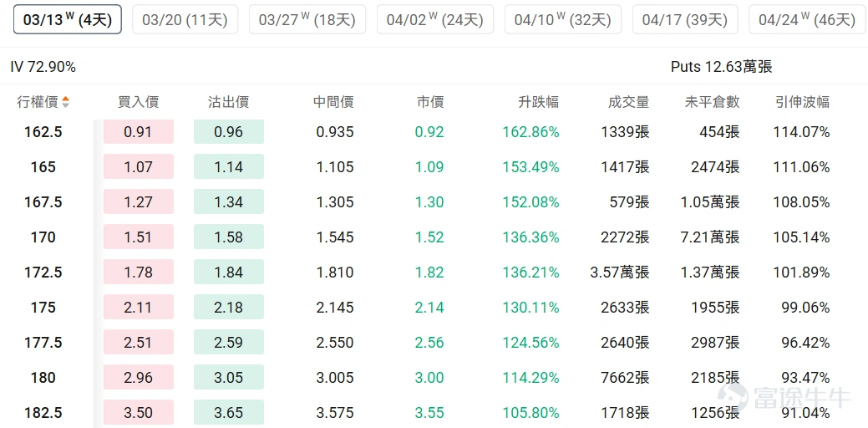Select strike price 162.5 row
This screenshot has width=868, height=428.
434,132
